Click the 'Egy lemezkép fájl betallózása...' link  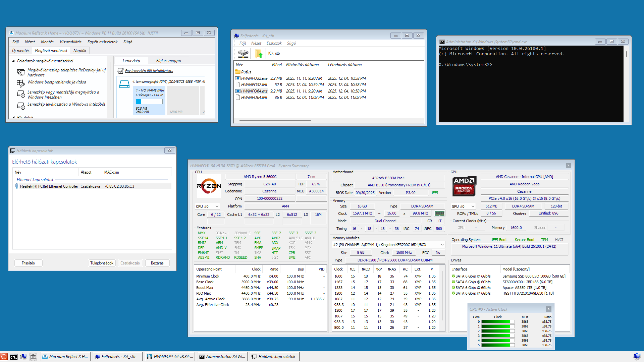click(149, 71)
